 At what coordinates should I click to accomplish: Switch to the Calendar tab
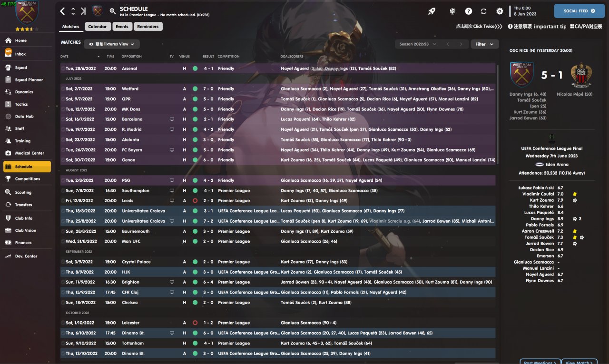(x=98, y=27)
